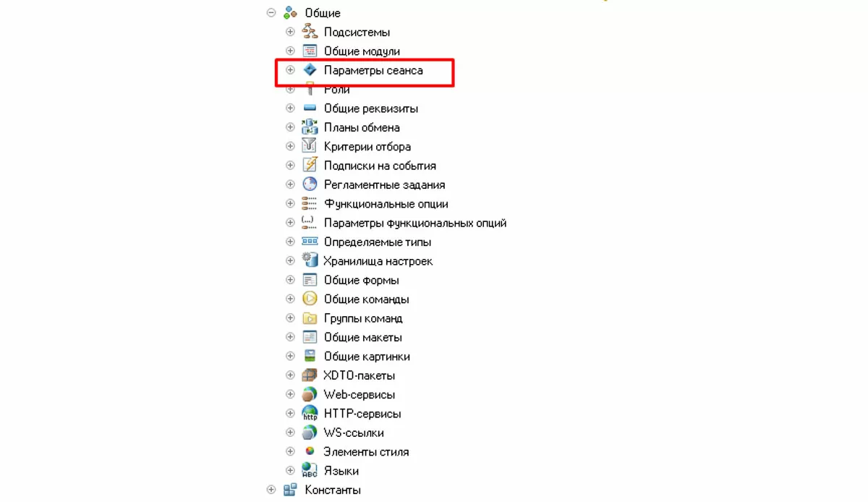Click the Языки ABC globe icon

tap(310, 470)
